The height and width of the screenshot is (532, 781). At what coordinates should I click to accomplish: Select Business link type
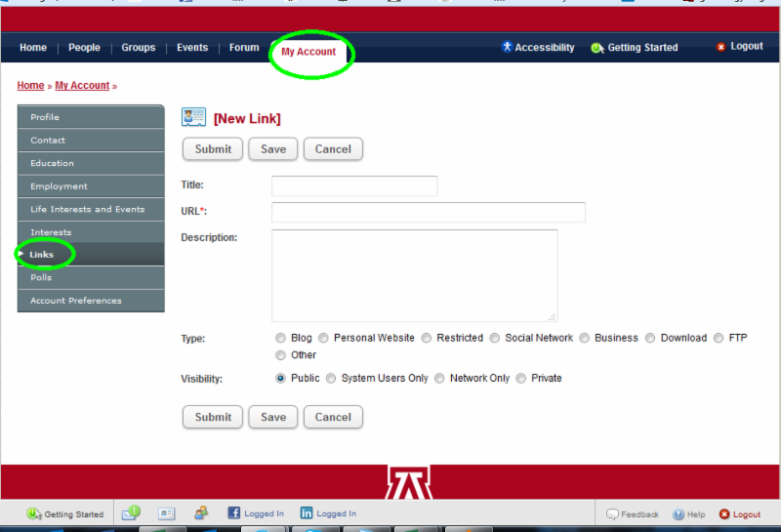(584, 338)
